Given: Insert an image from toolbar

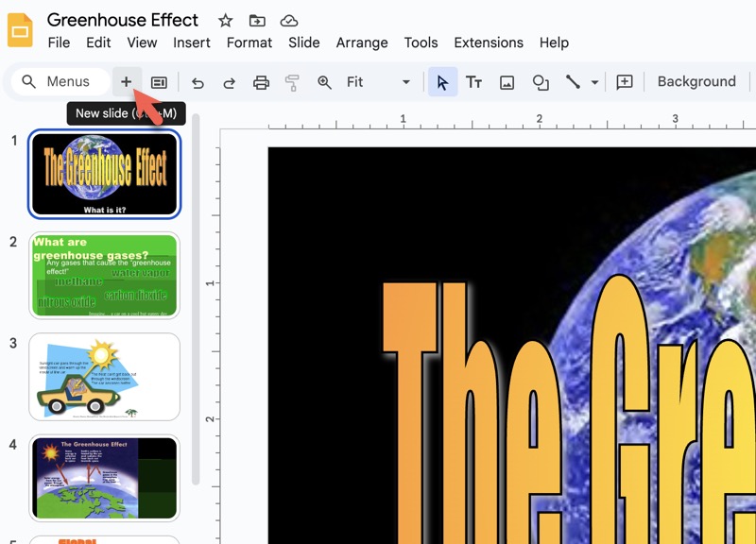Looking at the screenshot, I should click(x=507, y=82).
